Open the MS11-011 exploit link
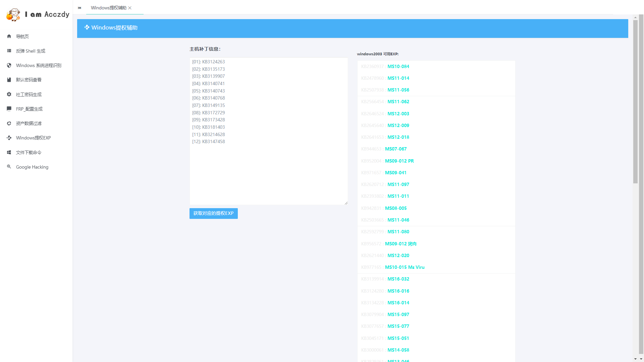Viewport: 644px width, 362px height. point(398,196)
